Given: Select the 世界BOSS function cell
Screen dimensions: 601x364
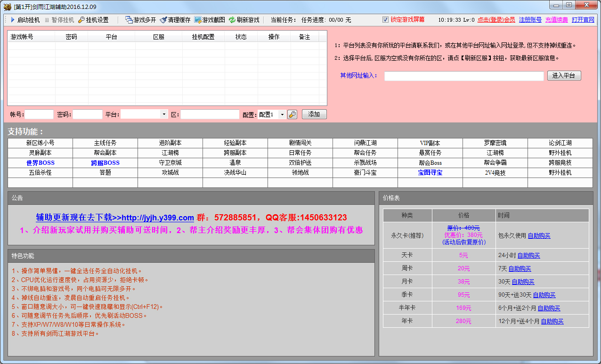Looking at the screenshot, I should click(41, 163).
